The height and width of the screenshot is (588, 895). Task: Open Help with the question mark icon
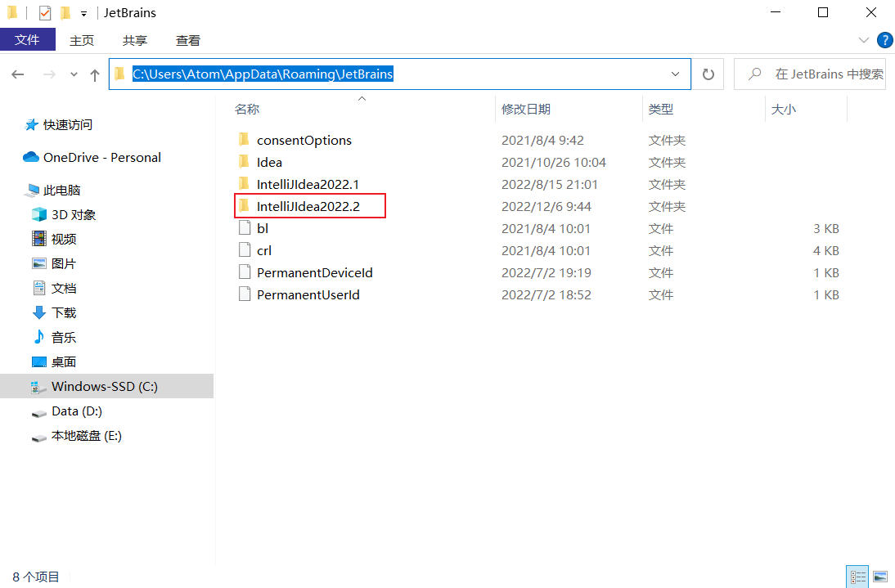[884, 40]
